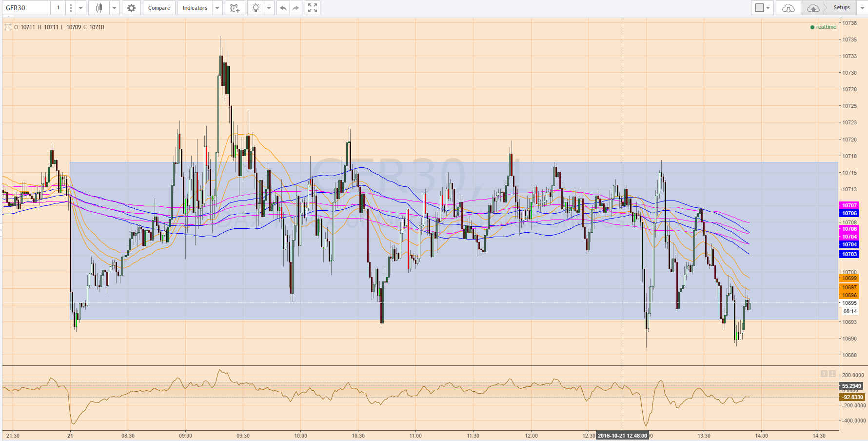Expand the Indicators dropdown arrow
The image size is (868, 441).
pyautogui.click(x=217, y=8)
